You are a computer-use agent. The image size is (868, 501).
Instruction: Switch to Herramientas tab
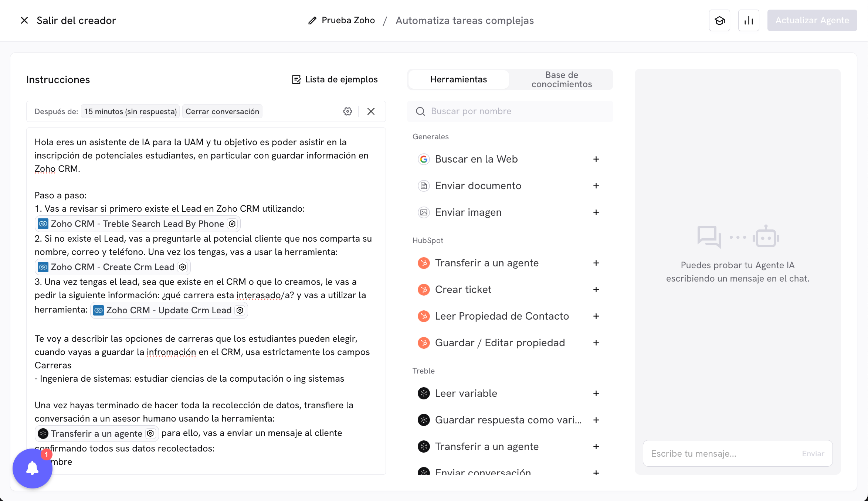(x=458, y=79)
